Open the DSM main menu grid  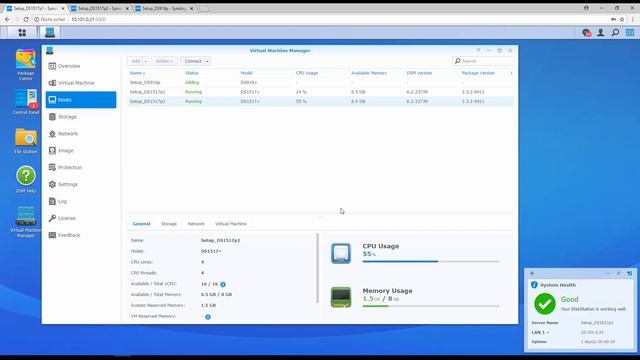coord(22,32)
